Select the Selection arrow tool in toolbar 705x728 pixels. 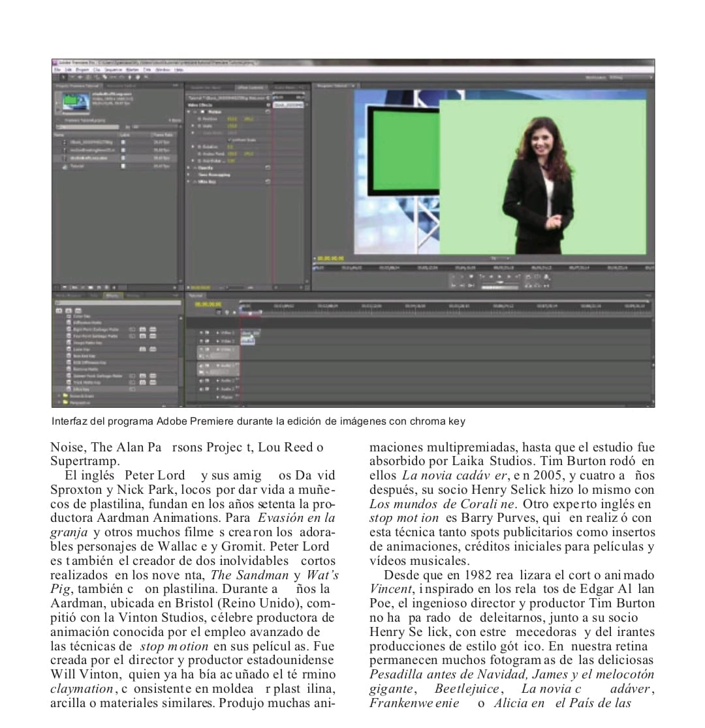(x=64, y=77)
